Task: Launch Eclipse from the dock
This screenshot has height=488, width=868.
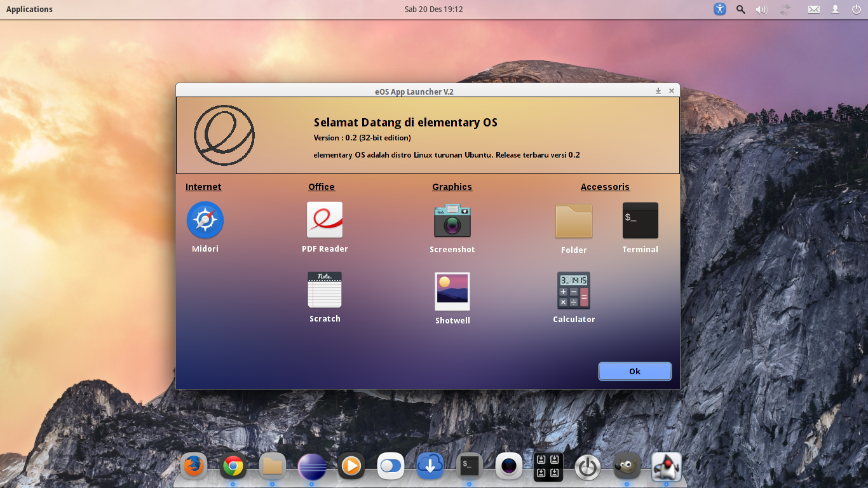Action: click(x=312, y=467)
